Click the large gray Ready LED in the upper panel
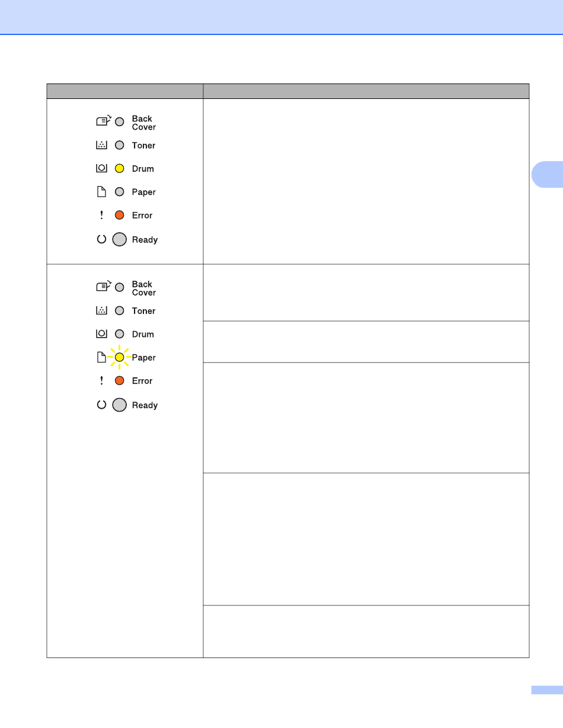 [119, 239]
